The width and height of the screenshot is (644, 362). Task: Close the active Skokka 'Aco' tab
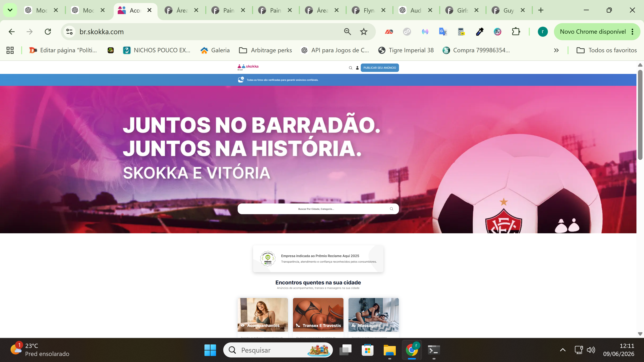(x=149, y=10)
